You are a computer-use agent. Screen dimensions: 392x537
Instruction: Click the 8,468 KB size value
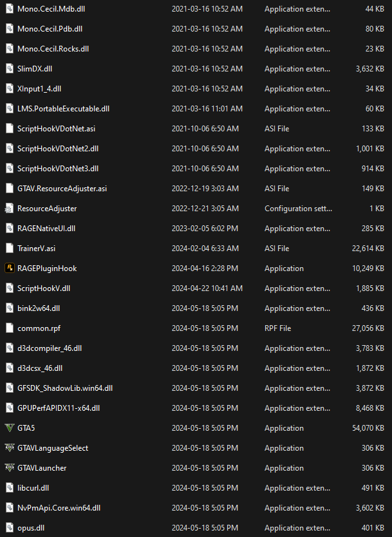[369, 408]
